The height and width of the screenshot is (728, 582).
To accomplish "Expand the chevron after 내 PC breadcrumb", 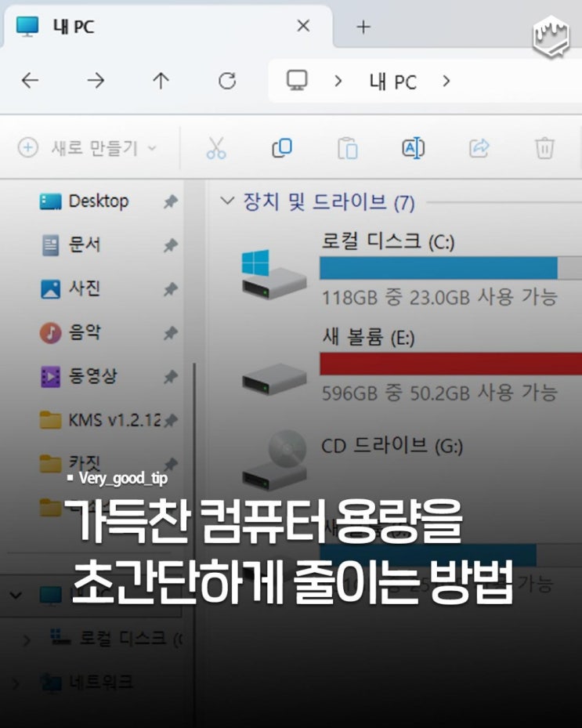I will (446, 81).
